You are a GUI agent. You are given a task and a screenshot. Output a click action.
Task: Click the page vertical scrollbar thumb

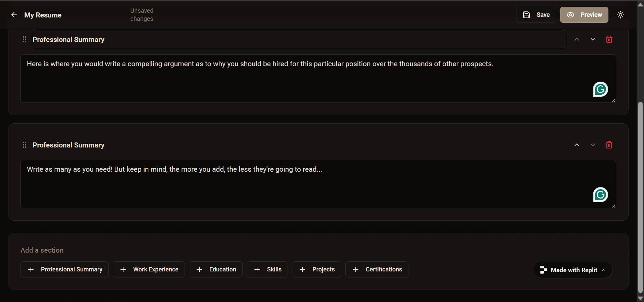pos(640,198)
